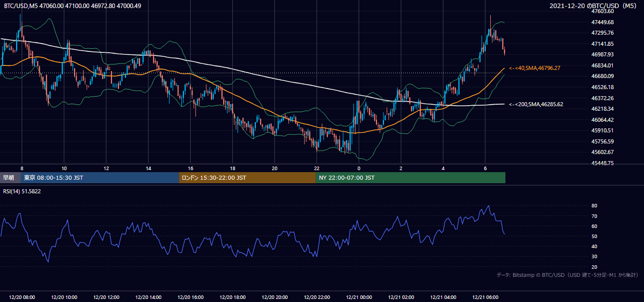The height and width of the screenshot is (302, 644).
Task: Click the date label 12/21 00:00
Action: point(359,297)
